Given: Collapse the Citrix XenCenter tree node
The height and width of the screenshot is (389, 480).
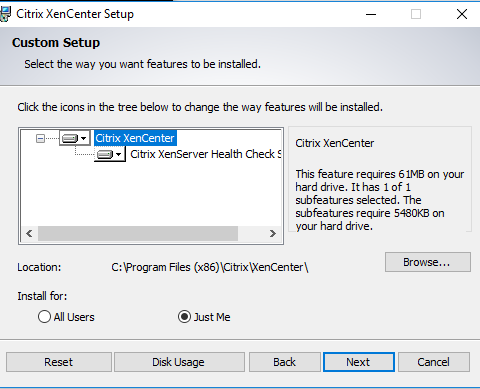Looking at the screenshot, I should tap(40, 138).
